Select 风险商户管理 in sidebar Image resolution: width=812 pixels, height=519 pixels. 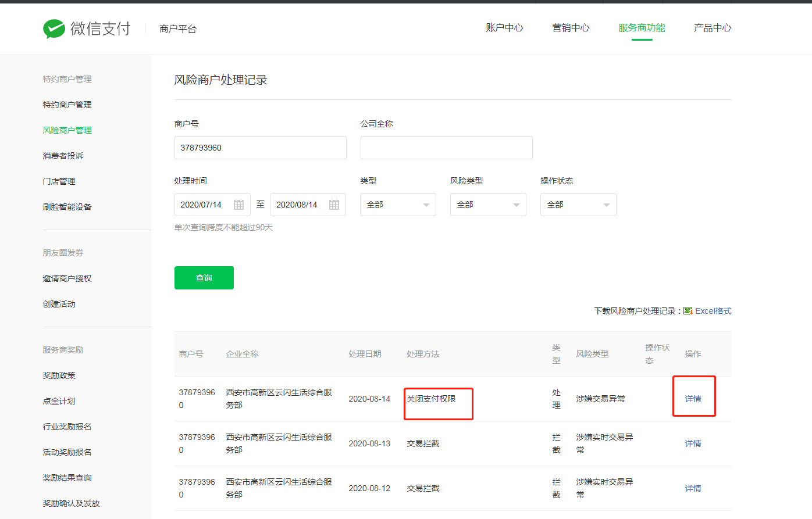point(67,130)
